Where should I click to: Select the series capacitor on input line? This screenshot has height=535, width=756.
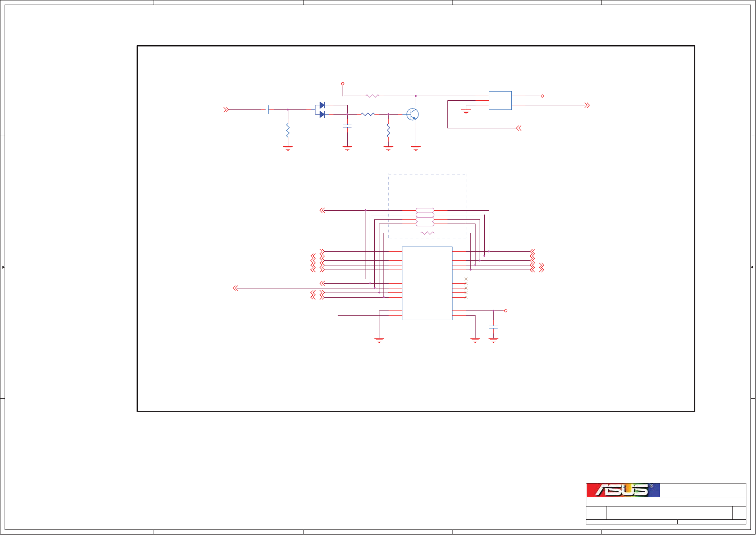(x=267, y=109)
